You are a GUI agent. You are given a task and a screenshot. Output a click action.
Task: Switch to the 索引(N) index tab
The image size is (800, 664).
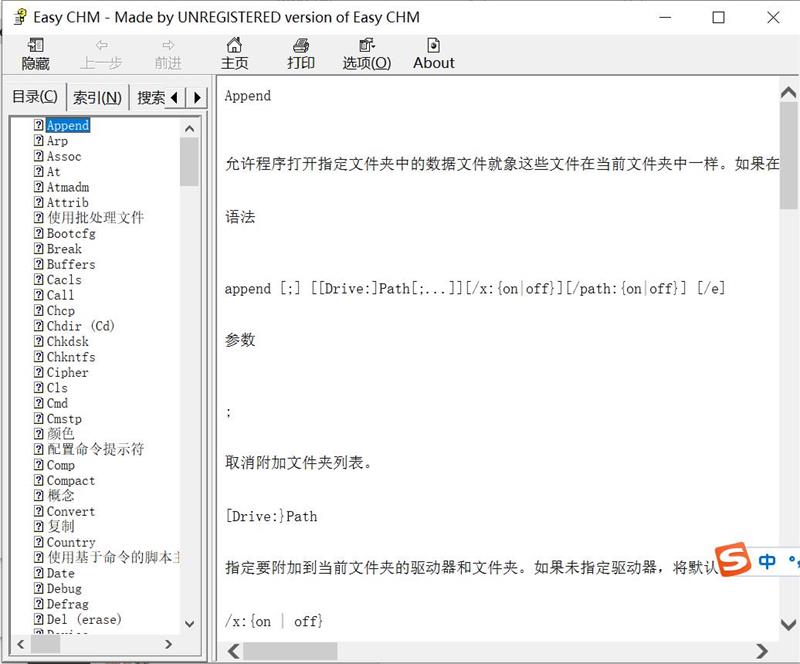coord(97,97)
